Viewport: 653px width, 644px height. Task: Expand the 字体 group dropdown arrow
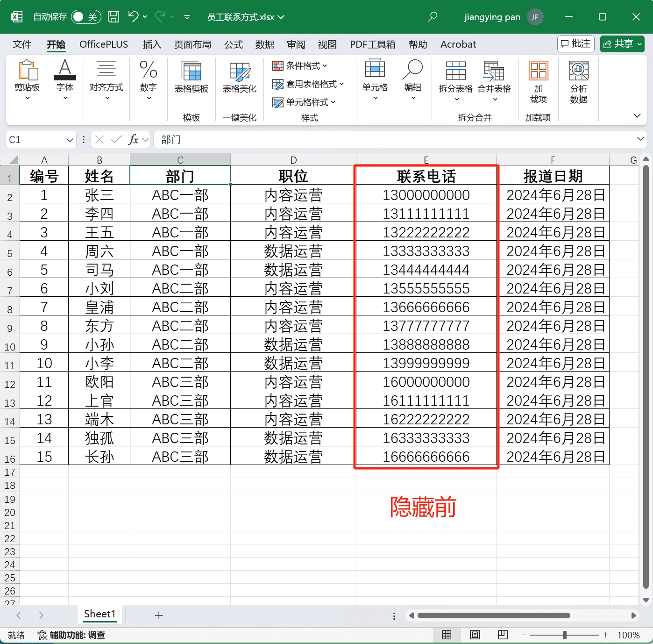65,97
